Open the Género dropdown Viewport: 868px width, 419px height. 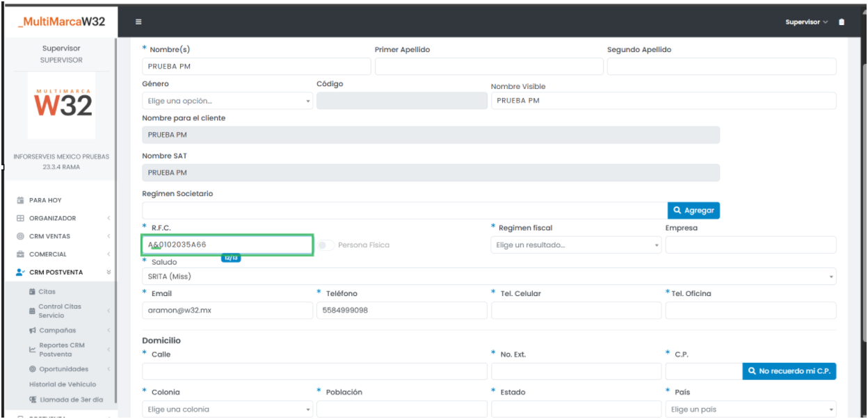point(227,101)
